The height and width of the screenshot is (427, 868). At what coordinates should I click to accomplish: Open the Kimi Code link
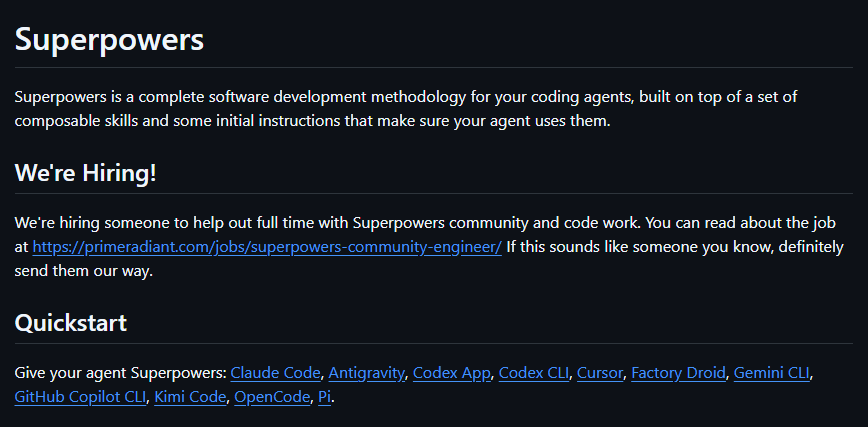click(x=190, y=397)
